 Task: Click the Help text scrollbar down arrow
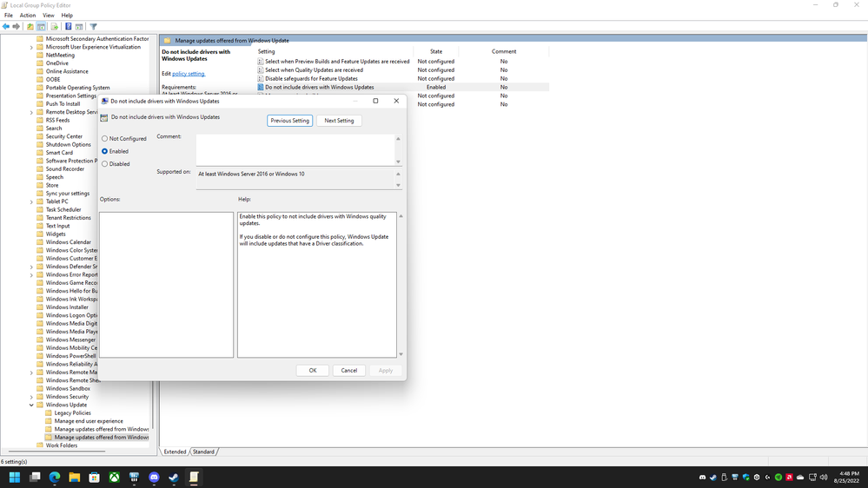coord(401,354)
